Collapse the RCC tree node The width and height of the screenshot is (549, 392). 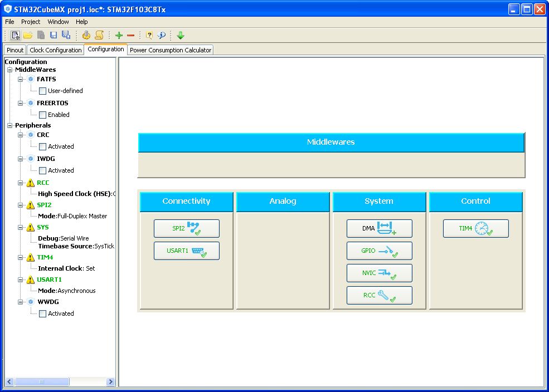click(20, 183)
